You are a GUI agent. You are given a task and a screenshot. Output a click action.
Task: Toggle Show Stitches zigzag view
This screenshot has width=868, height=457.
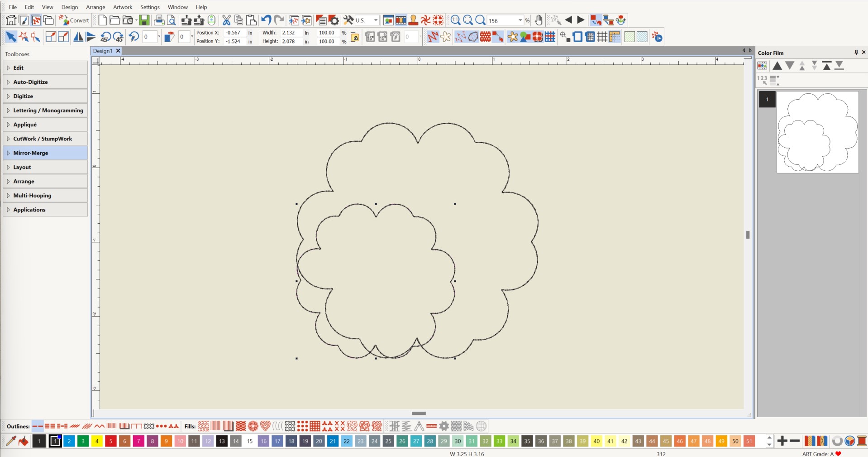[x=433, y=37]
